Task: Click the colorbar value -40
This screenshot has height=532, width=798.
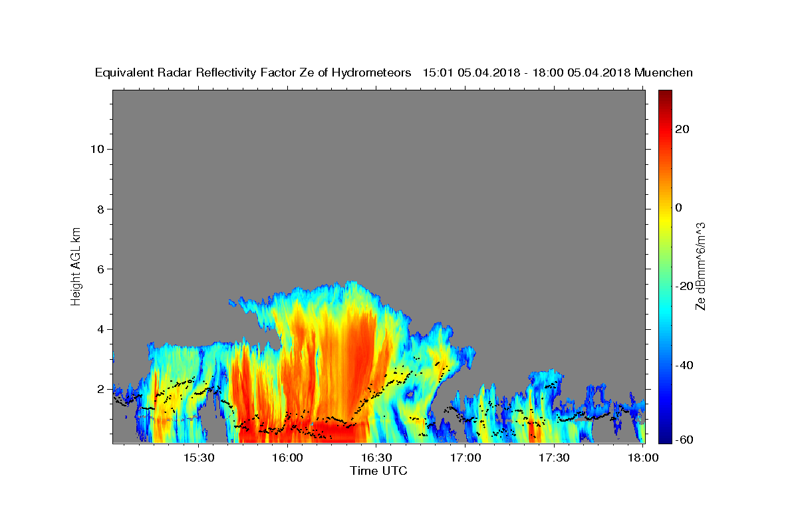Action: click(x=684, y=365)
